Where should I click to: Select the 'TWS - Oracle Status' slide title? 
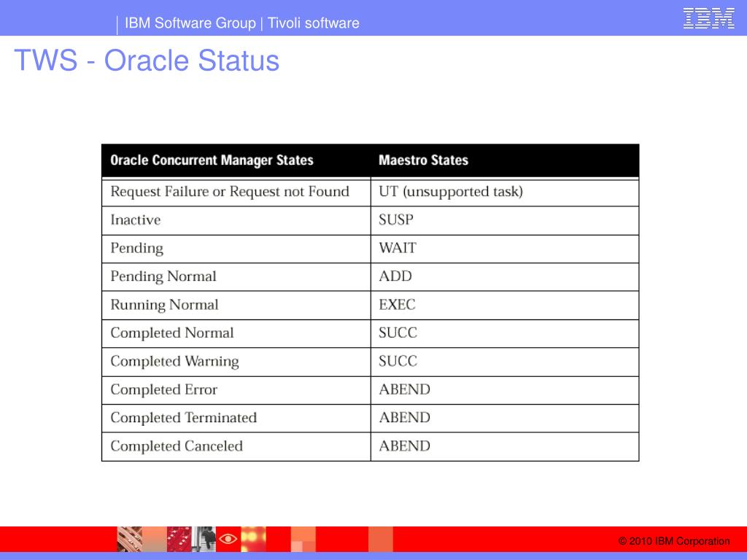[x=147, y=61]
